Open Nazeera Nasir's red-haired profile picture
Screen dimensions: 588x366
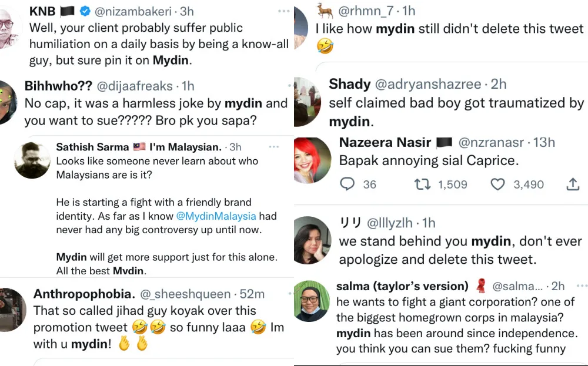coord(312,161)
